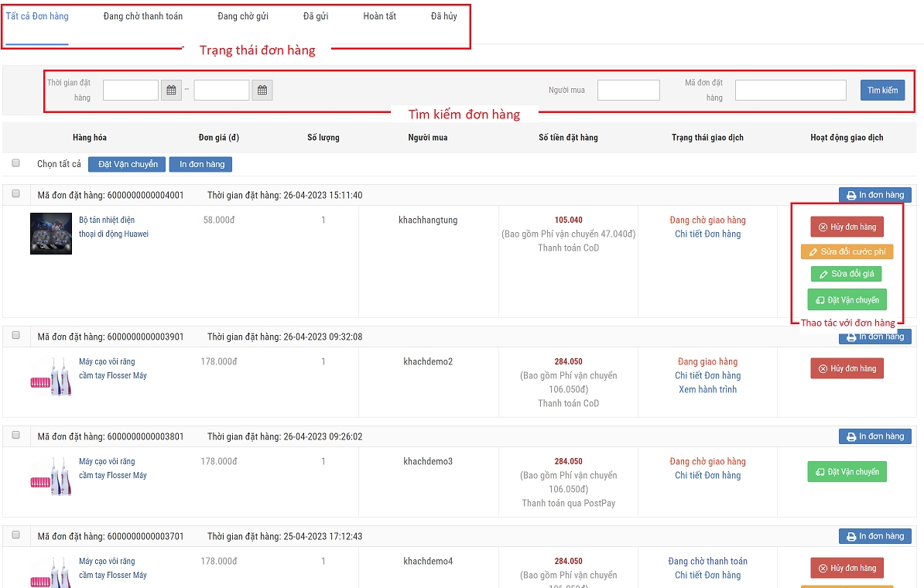Focus the Mã đơn đặt hàng input field
This screenshot has height=588, width=924.
790,91
